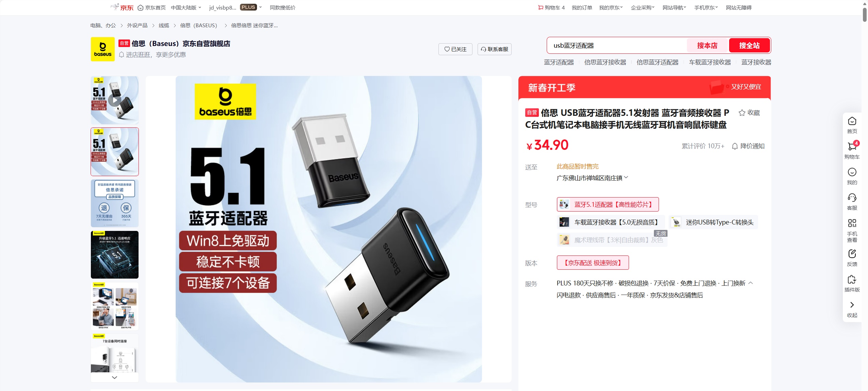
Task: Click the 联系客服 button
Action: click(494, 49)
